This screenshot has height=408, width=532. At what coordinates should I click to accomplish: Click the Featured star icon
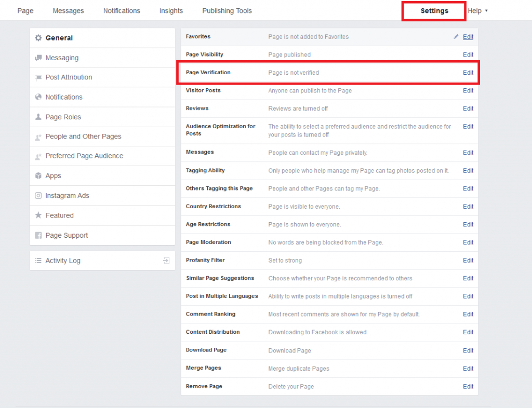(x=38, y=215)
